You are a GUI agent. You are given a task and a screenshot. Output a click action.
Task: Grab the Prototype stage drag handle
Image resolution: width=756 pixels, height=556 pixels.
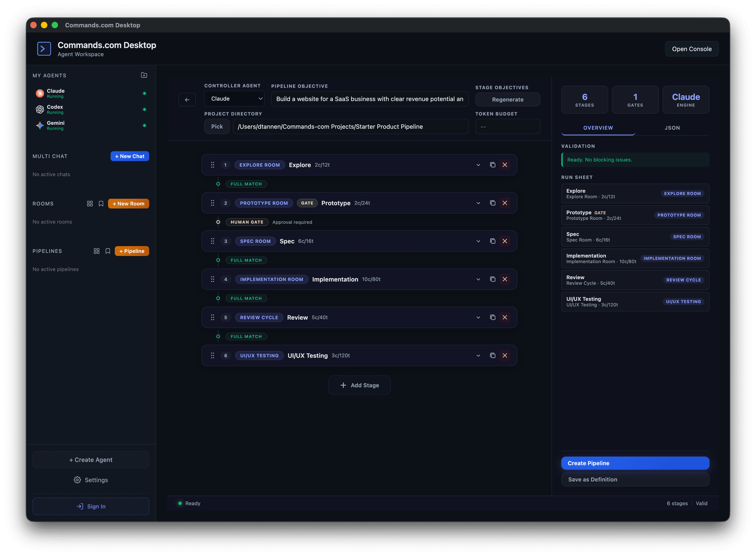(213, 203)
